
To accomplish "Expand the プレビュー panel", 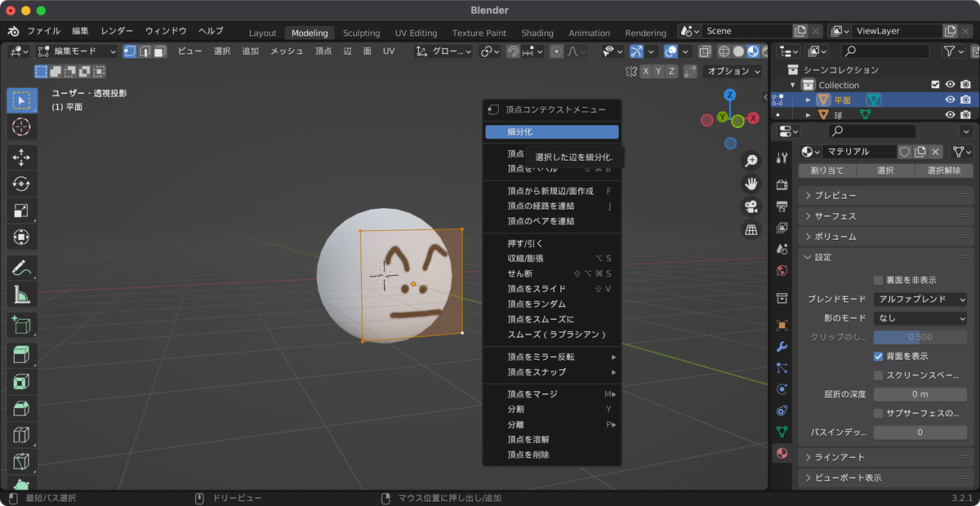I will click(x=886, y=196).
